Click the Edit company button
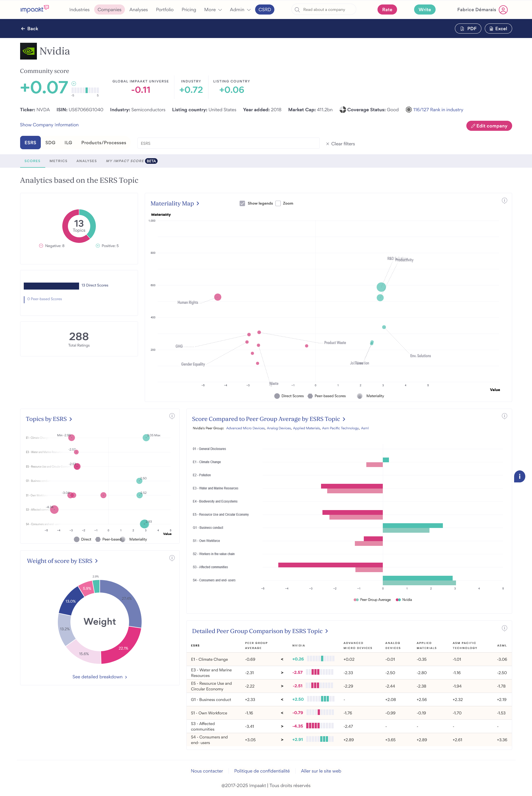The image size is (532, 796). tap(489, 126)
